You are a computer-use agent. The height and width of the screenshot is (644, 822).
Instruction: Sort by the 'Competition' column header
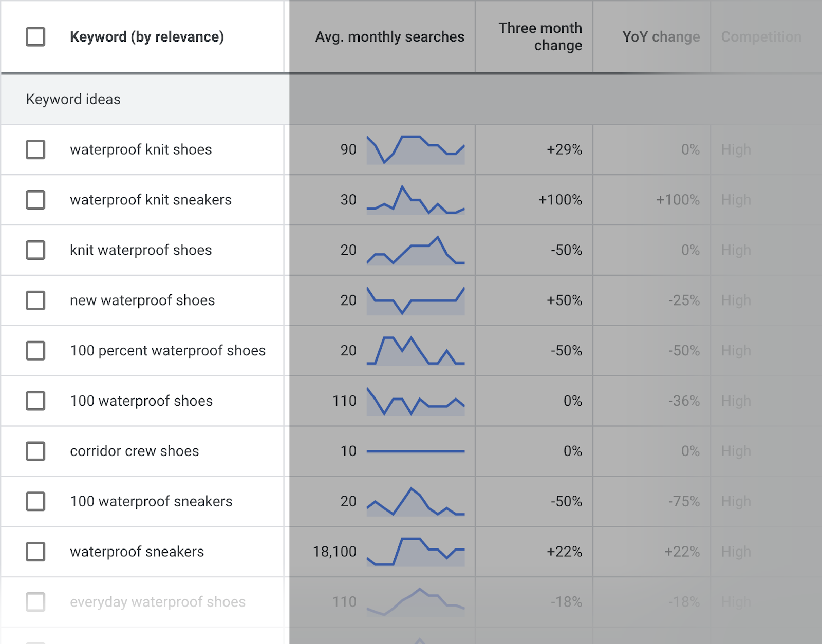(x=761, y=36)
